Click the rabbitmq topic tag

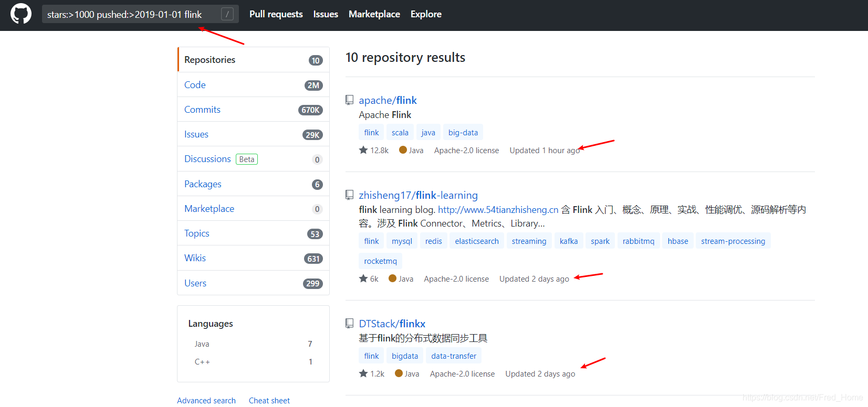pyautogui.click(x=639, y=241)
